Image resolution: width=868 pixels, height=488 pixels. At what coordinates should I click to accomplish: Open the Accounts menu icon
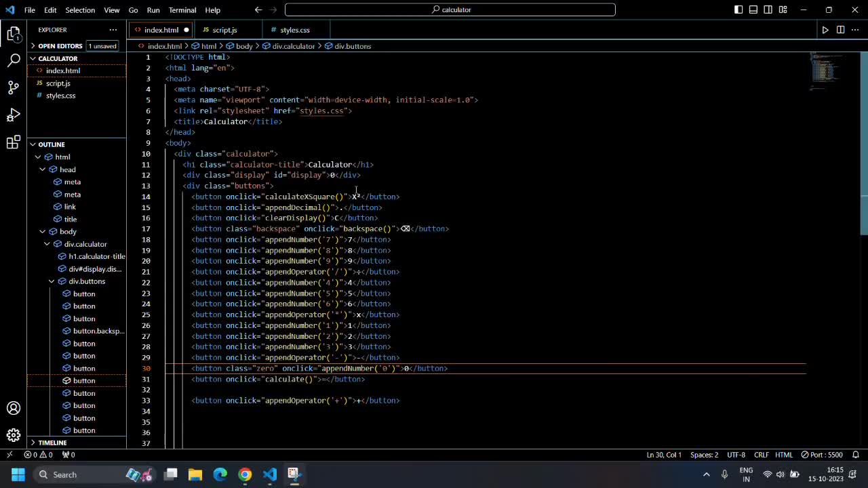14,408
